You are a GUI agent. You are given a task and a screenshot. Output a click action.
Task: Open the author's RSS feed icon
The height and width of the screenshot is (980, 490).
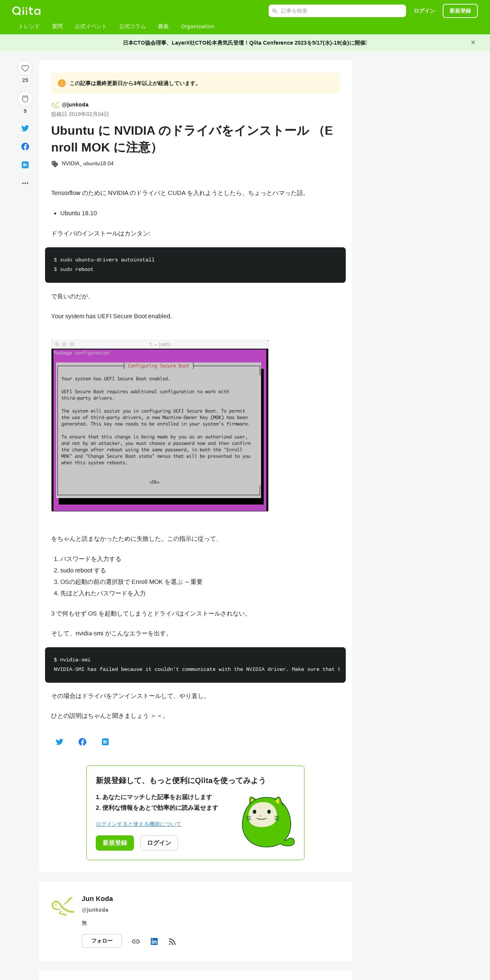click(x=172, y=941)
